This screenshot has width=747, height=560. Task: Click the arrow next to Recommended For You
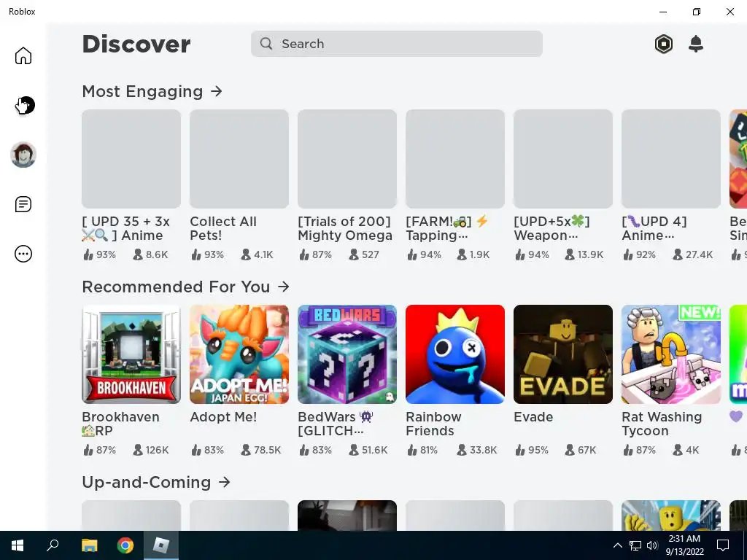click(284, 287)
